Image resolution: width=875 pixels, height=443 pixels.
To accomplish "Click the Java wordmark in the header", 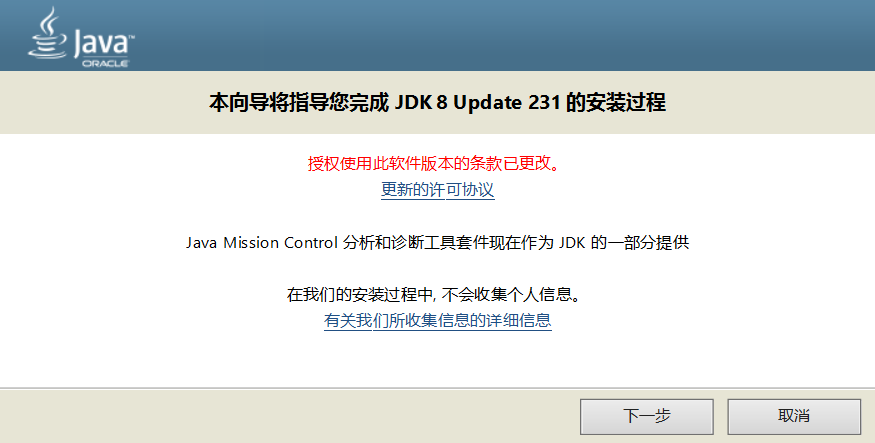I will [x=100, y=44].
